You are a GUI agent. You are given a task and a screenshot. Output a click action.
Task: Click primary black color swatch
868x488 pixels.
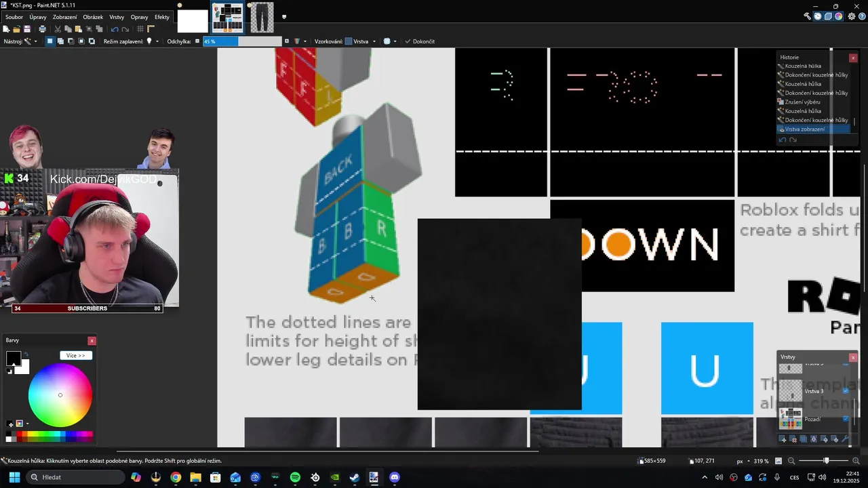[x=13, y=359]
